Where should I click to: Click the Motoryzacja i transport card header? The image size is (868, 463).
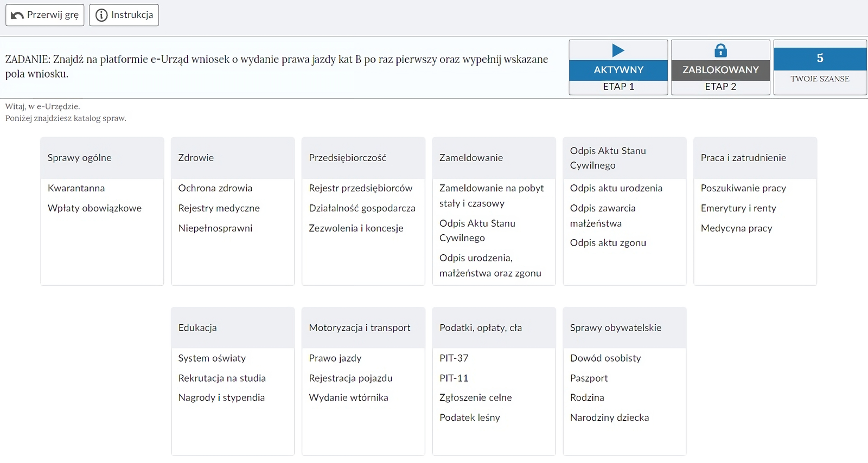click(x=359, y=327)
